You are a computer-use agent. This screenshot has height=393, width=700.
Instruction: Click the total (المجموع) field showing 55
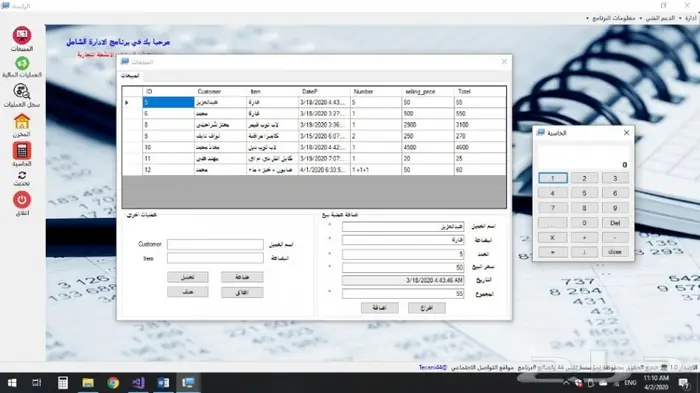403,293
